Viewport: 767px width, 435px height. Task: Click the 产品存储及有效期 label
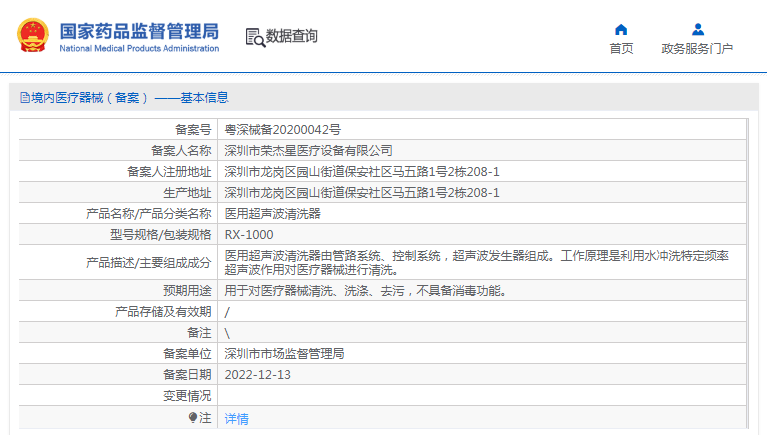[x=163, y=312]
